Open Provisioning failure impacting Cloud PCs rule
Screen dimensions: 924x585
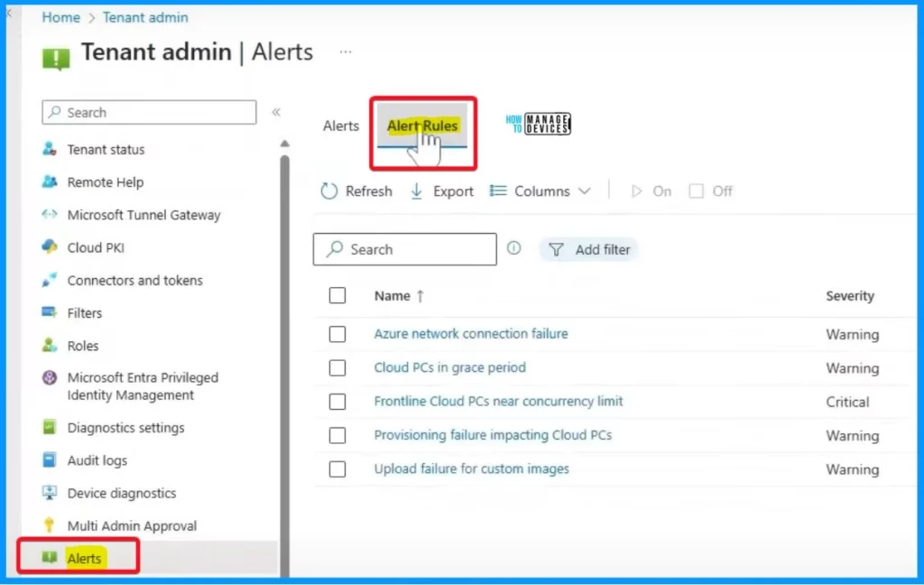[493, 434]
